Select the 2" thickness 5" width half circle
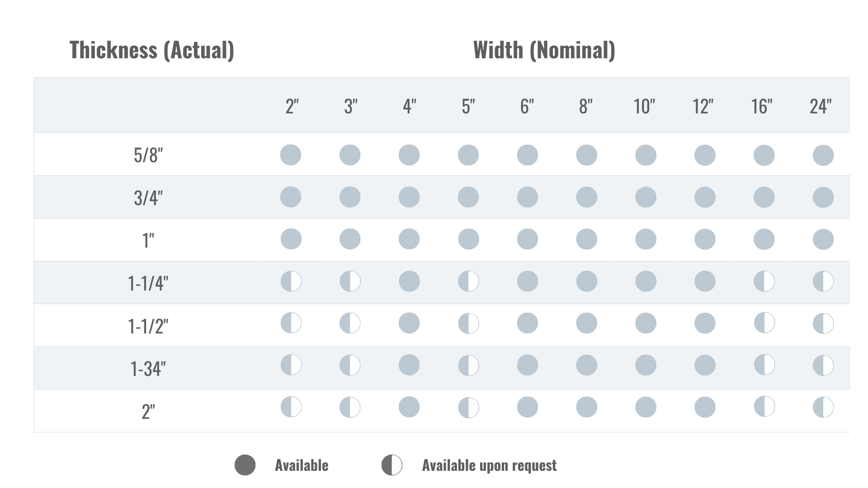 click(x=468, y=407)
